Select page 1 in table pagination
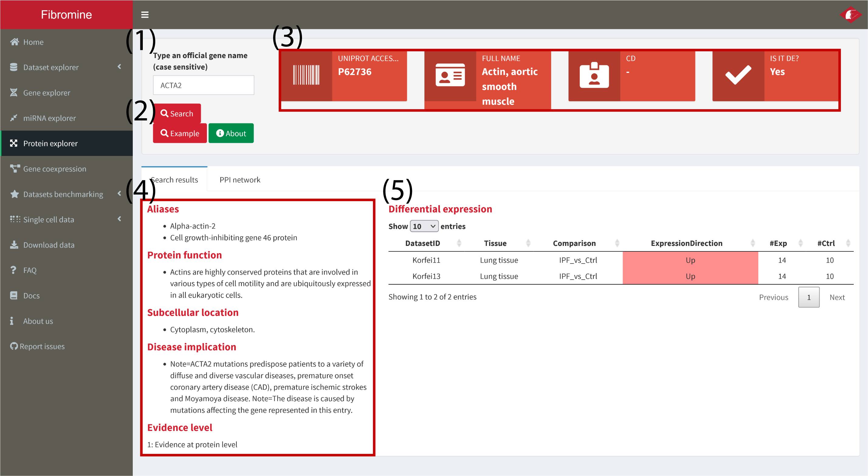 click(x=809, y=297)
